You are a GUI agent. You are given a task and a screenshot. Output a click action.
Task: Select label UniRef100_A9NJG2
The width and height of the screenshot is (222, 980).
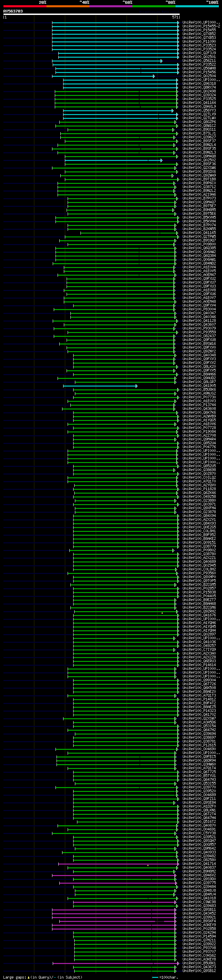point(199,394)
